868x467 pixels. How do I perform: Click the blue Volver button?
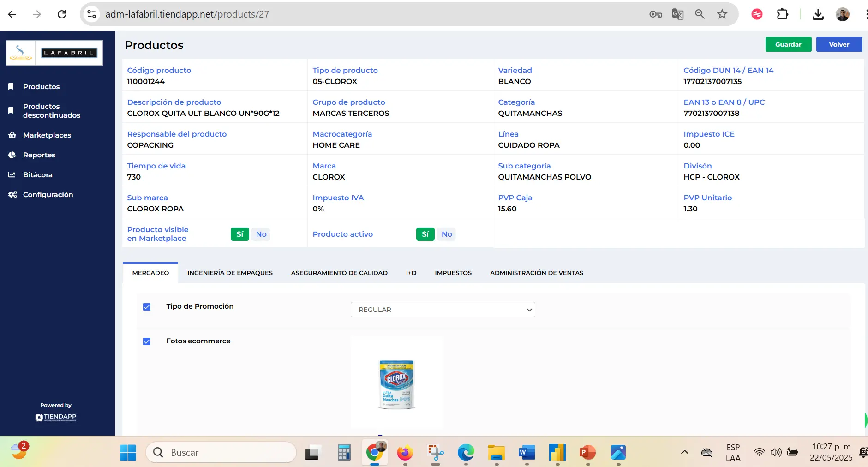tap(839, 44)
